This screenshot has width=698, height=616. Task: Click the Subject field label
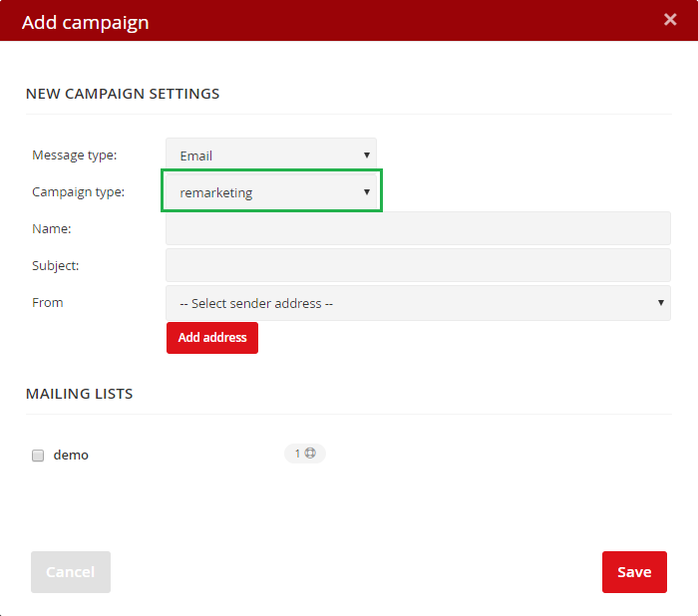coord(55,265)
